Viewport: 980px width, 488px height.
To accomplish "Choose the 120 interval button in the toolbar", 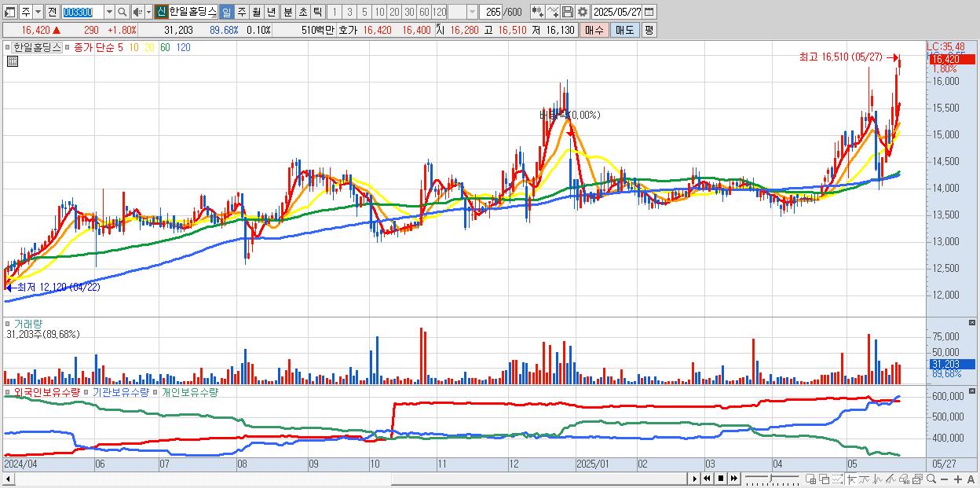I will click(x=439, y=12).
